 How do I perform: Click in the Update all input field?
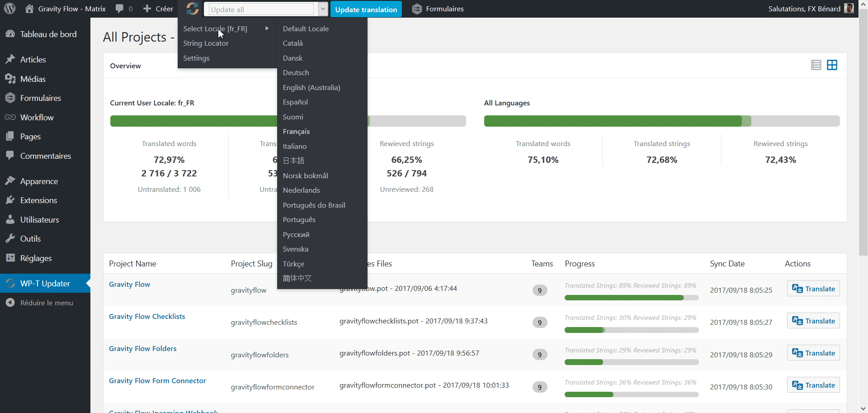(261, 9)
